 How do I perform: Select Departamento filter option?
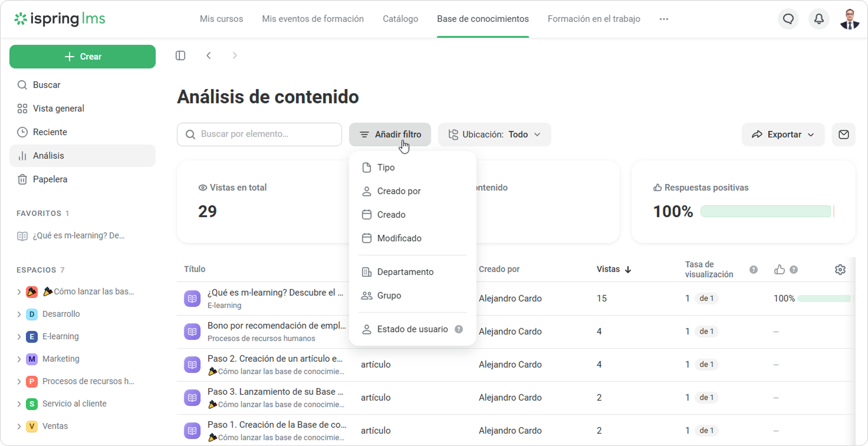(405, 272)
